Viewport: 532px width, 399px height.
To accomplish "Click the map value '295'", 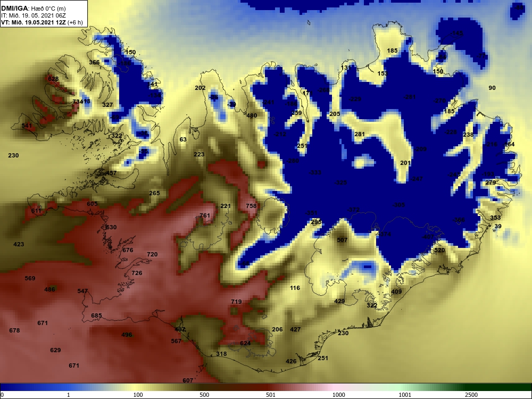I will (316, 222).
